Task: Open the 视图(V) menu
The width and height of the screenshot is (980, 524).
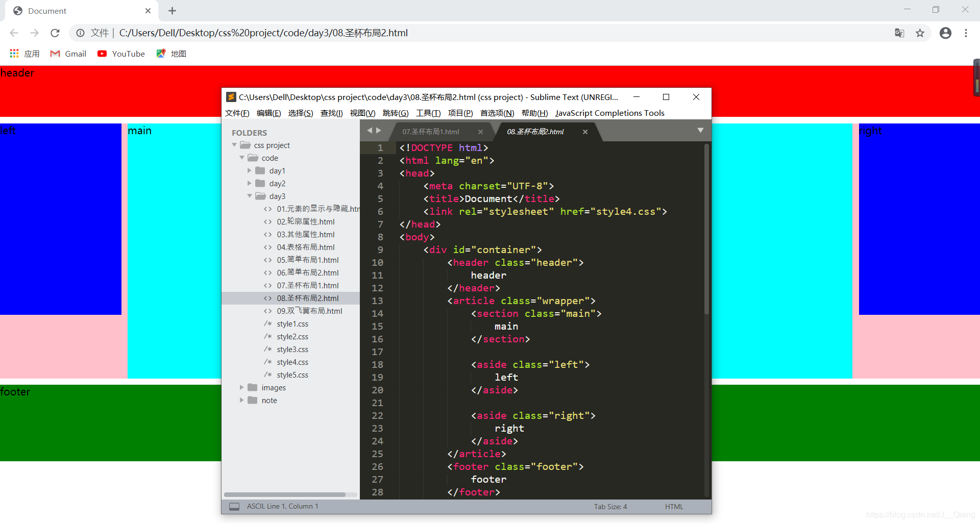Action: pos(362,113)
